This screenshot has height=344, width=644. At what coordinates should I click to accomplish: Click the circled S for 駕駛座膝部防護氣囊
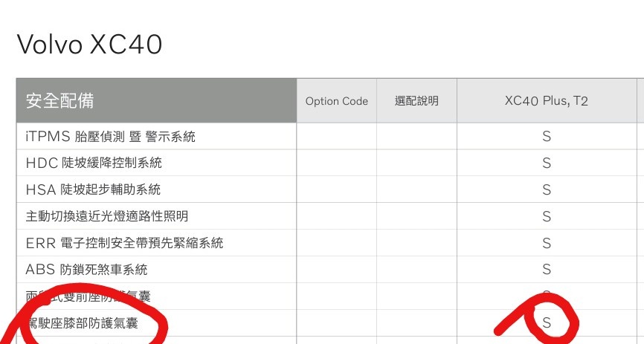(547, 322)
